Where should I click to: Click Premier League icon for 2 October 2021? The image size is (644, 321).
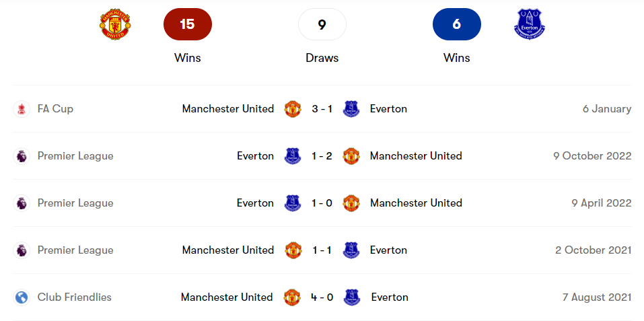pyautogui.click(x=22, y=250)
